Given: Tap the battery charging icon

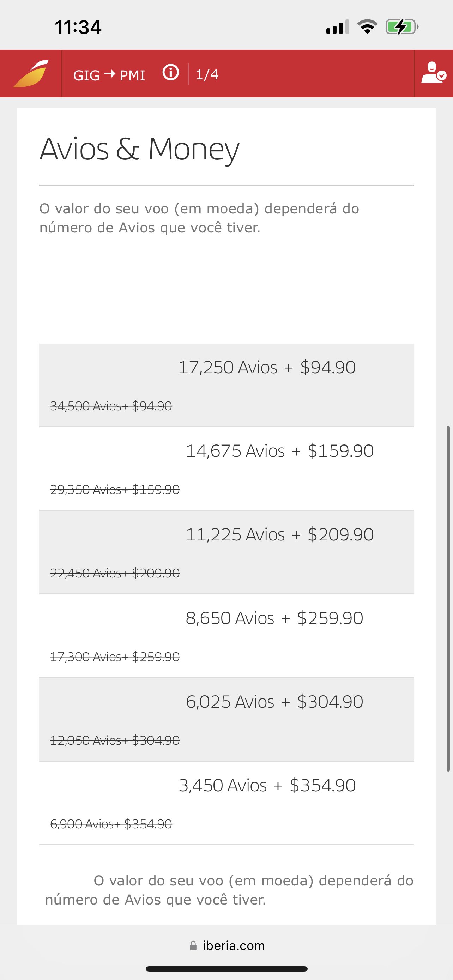Looking at the screenshot, I should coord(402,27).
